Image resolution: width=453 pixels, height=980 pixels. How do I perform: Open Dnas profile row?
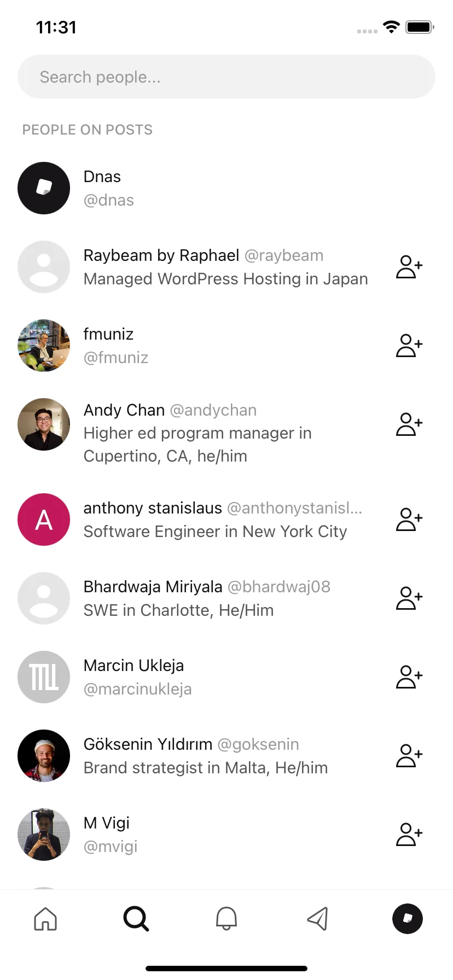click(226, 188)
